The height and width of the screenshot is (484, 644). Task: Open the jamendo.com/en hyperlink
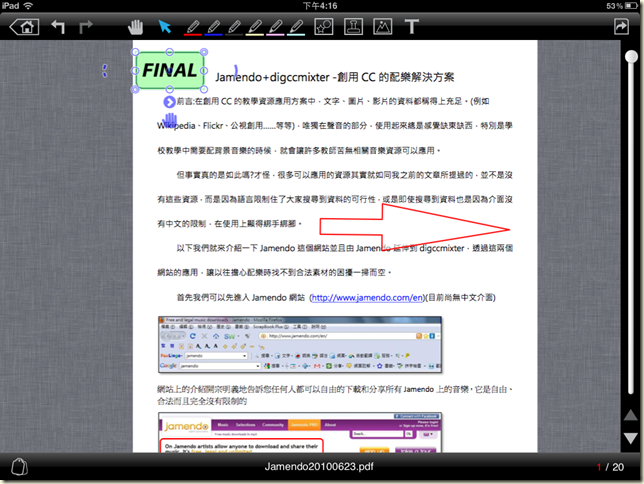pos(367,297)
